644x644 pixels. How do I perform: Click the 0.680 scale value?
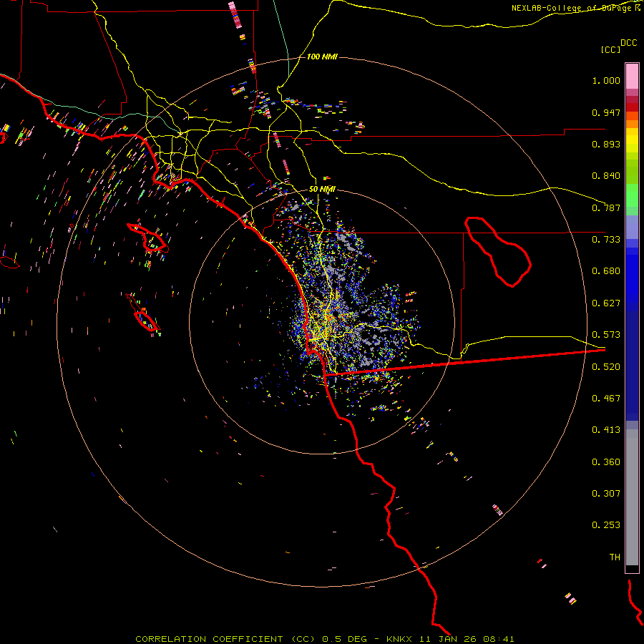pos(606,271)
